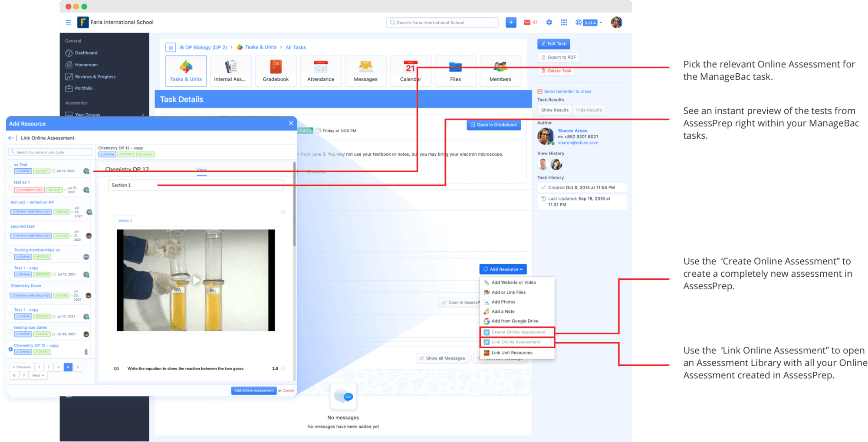This screenshot has width=868, height=442.
Task: Play the Video 1 preview
Action: (x=196, y=280)
